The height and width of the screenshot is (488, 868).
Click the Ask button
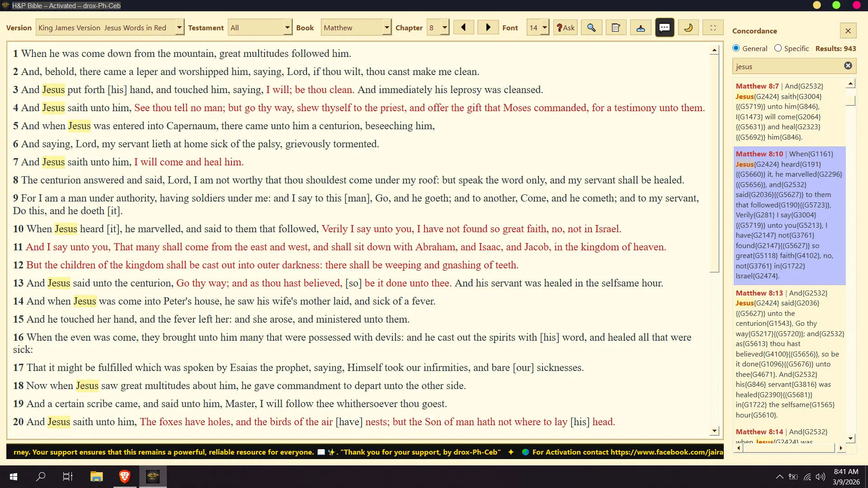[x=566, y=28]
